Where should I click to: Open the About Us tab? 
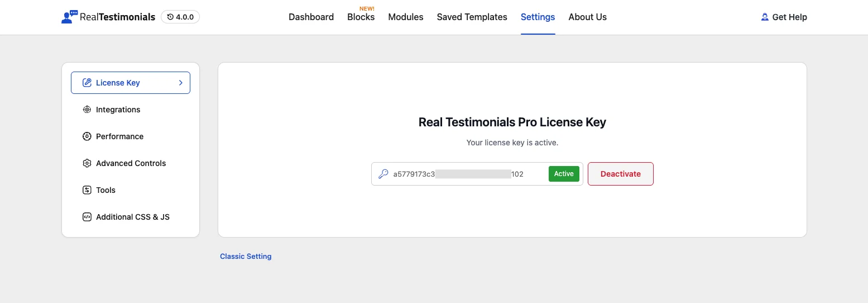(587, 17)
